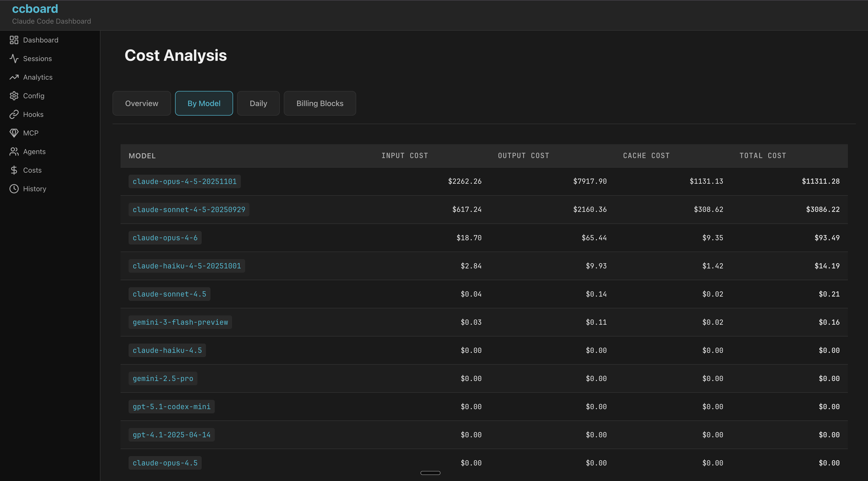Click the Hooks link icon
The height and width of the screenshot is (481, 868).
[x=14, y=114]
